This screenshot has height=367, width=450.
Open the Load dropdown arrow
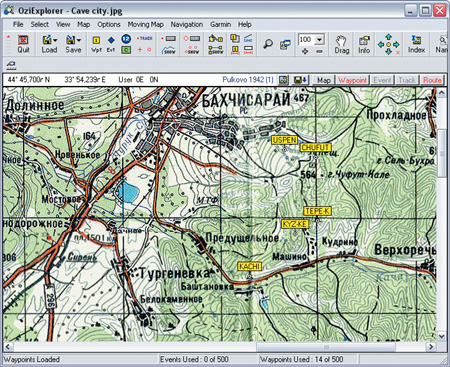point(55,40)
